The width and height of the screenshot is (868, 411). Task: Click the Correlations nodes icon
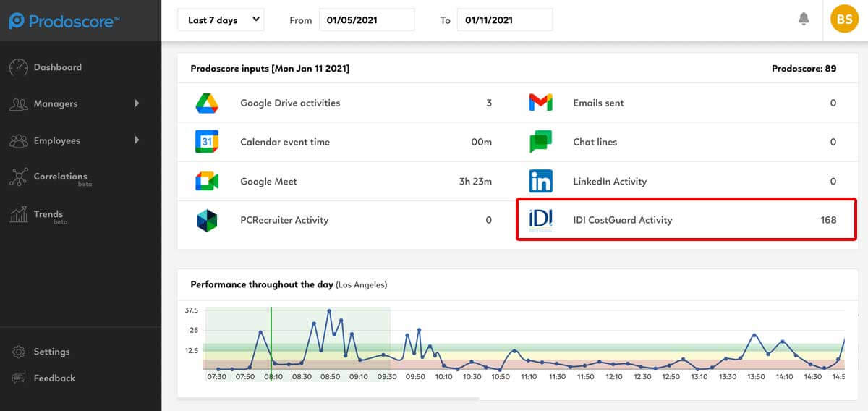[x=18, y=177]
